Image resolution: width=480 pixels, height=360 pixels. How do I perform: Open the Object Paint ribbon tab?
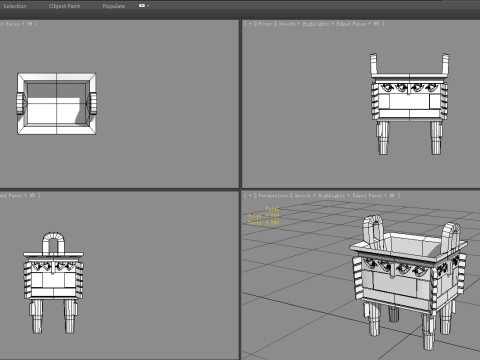64,6
